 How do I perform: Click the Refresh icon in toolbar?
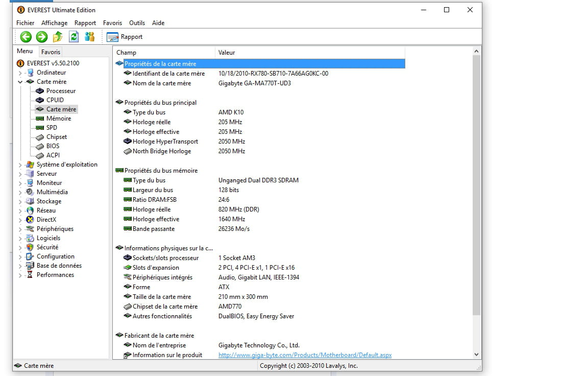[x=74, y=37]
